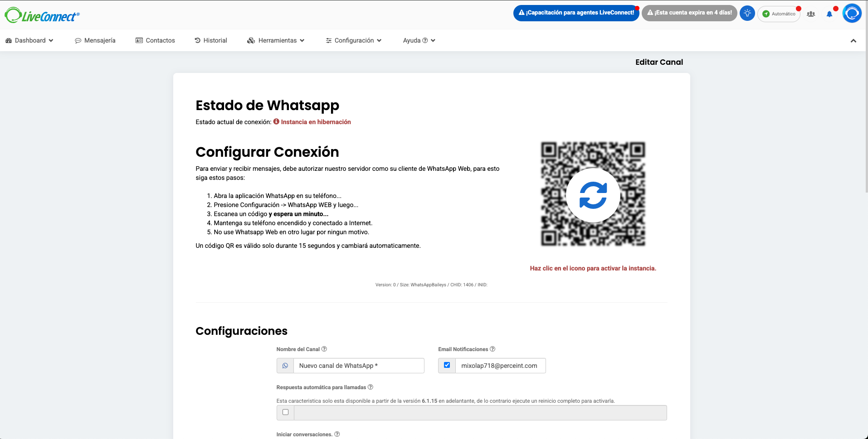Click help icon beside Iniciar conversaciones

pos(337,434)
